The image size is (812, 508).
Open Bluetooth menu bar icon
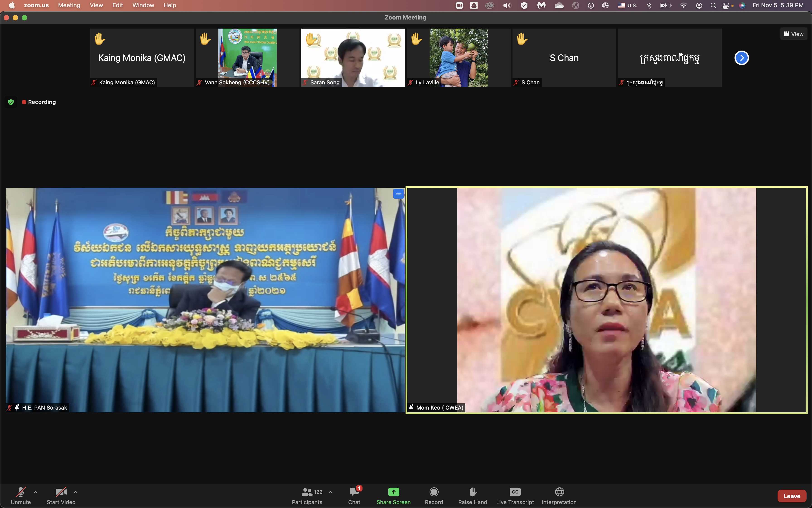649,5
